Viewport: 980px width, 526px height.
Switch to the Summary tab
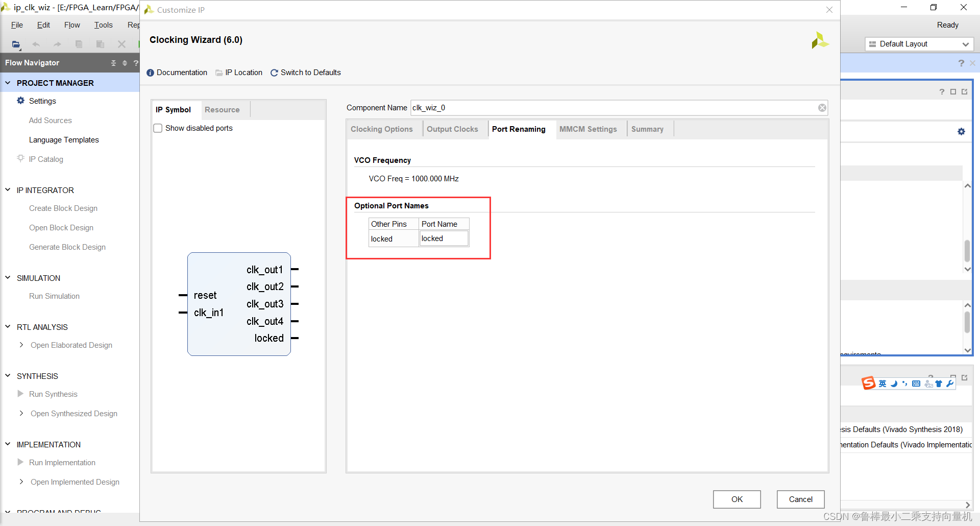647,129
